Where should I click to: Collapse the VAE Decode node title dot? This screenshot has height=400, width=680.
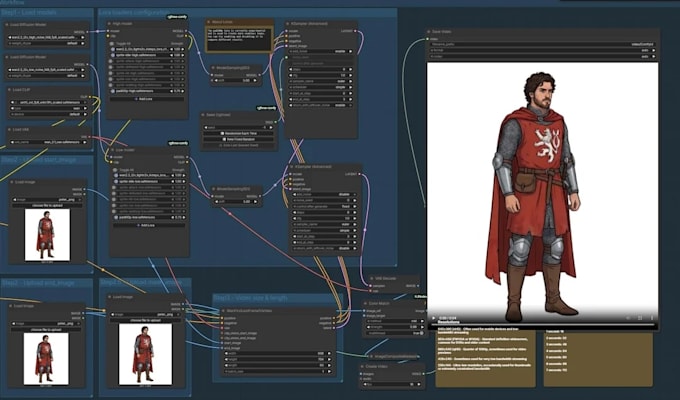[x=372, y=278]
